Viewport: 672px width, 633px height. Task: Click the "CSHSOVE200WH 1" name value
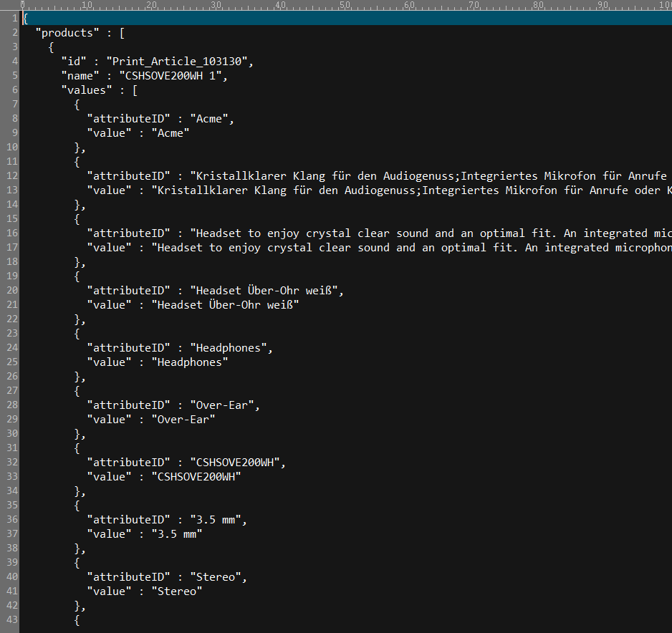[x=179, y=75]
